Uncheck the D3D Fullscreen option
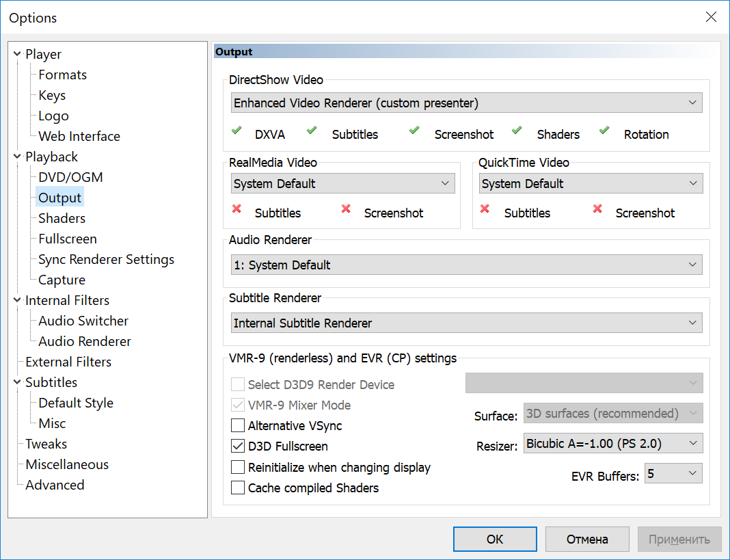The height and width of the screenshot is (560, 730). tap(238, 446)
